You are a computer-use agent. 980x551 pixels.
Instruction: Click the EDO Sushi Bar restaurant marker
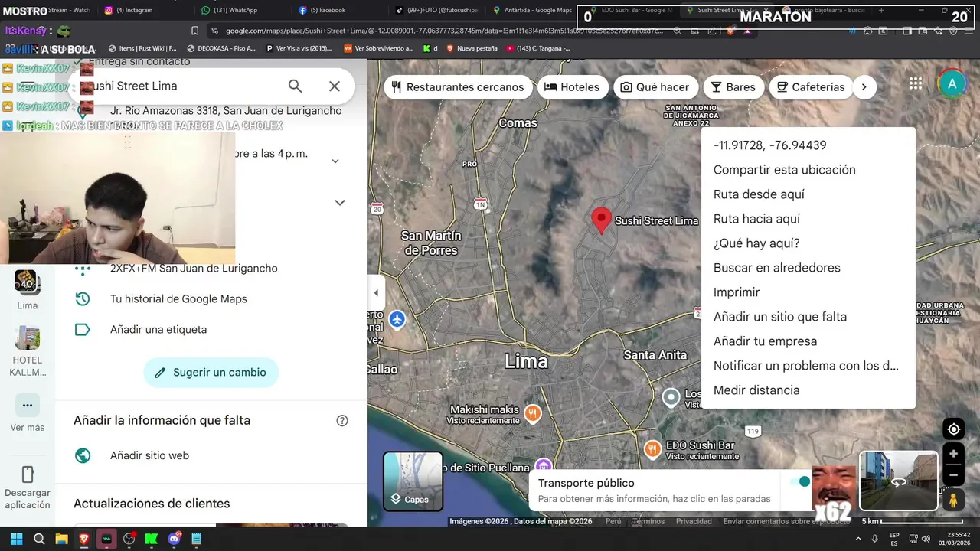(x=652, y=449)
